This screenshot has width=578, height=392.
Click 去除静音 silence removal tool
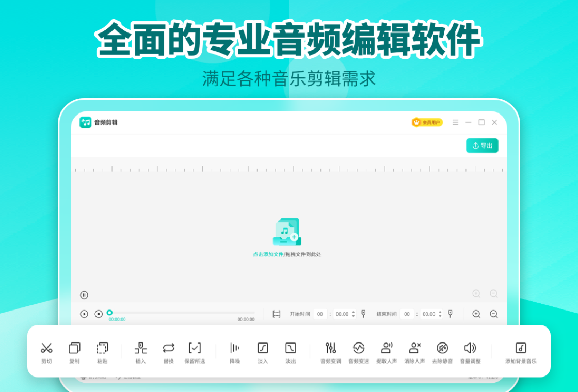[442, 352]
